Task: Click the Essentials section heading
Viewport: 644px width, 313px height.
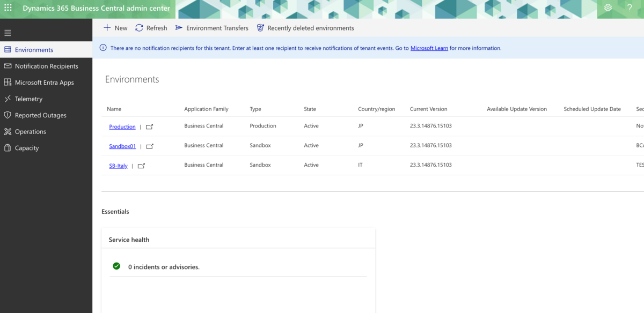Action: [115, 212]
